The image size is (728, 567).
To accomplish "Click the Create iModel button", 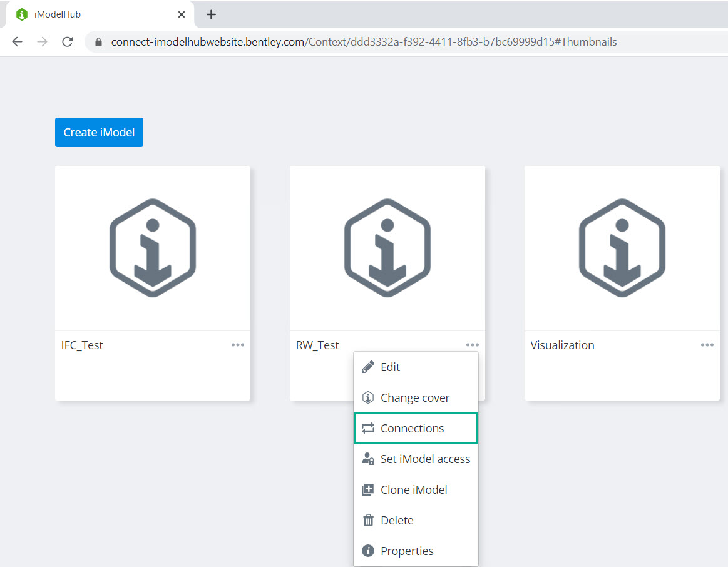I will pyautogui.click(x=99, y=132).
